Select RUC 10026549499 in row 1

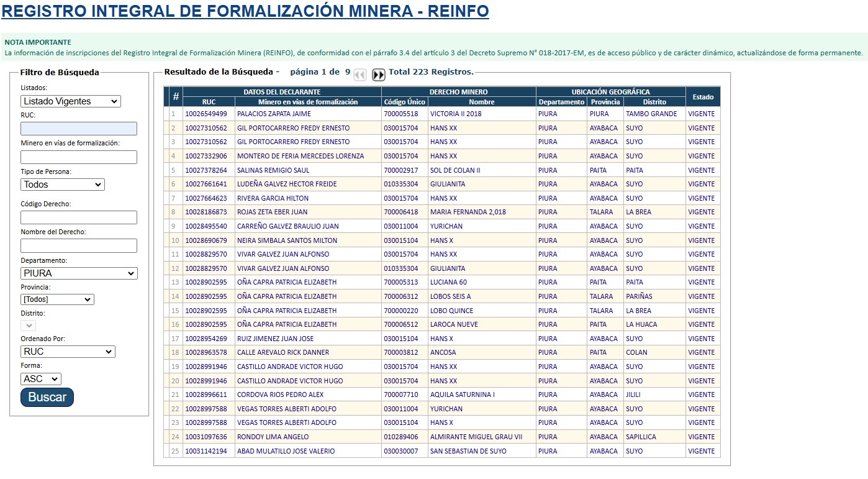pos(206,114)
